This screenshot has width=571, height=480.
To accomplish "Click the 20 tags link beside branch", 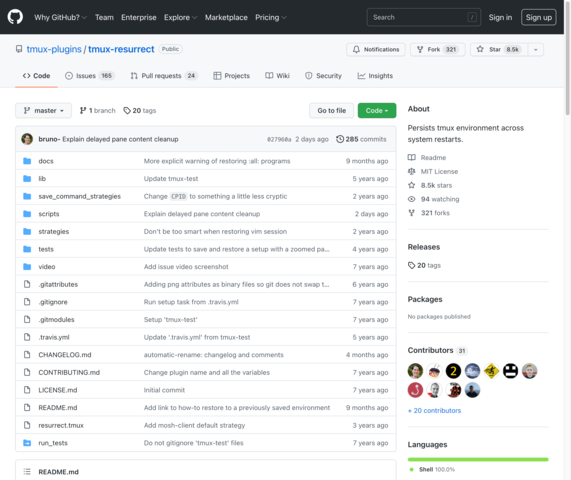I will [140, 110].
